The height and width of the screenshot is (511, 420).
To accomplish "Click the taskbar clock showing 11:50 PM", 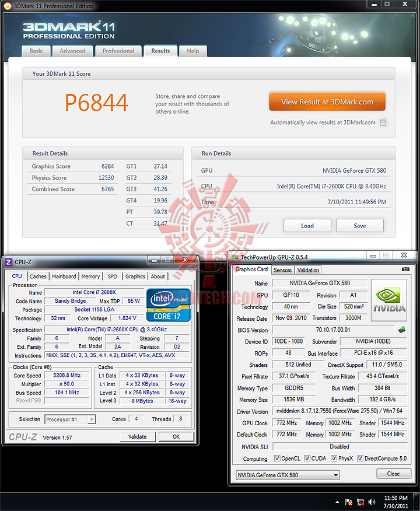I will tap(395, 502).
